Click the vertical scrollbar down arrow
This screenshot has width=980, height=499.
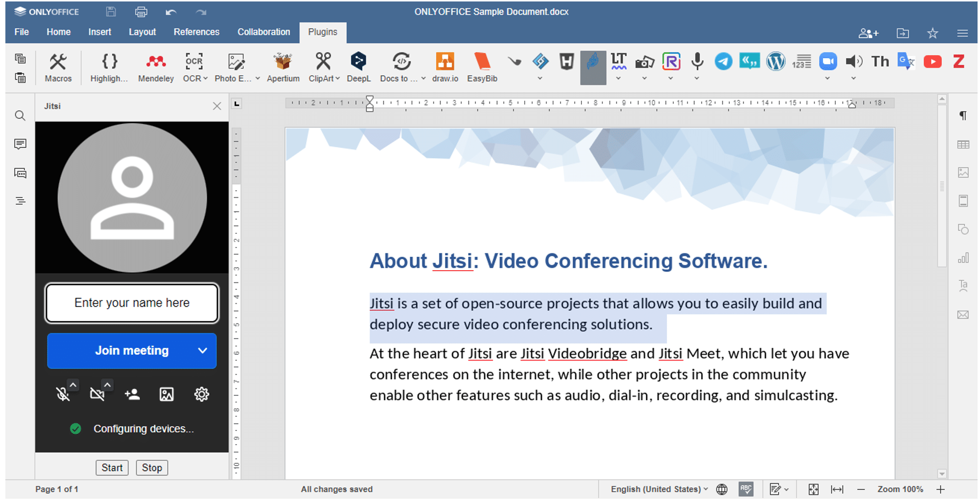click(942, 474)
